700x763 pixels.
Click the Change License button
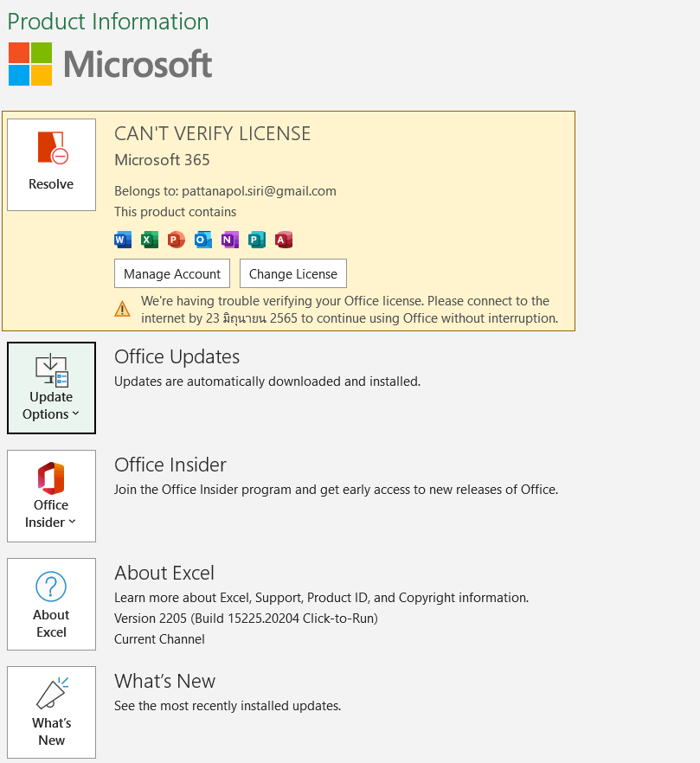tap(293, 273)
